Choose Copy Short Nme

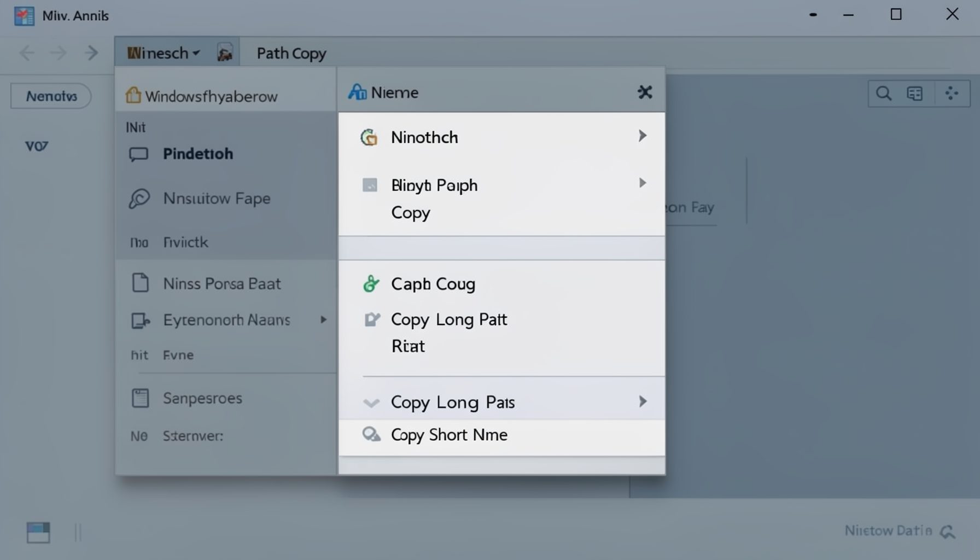click(501, 435)
